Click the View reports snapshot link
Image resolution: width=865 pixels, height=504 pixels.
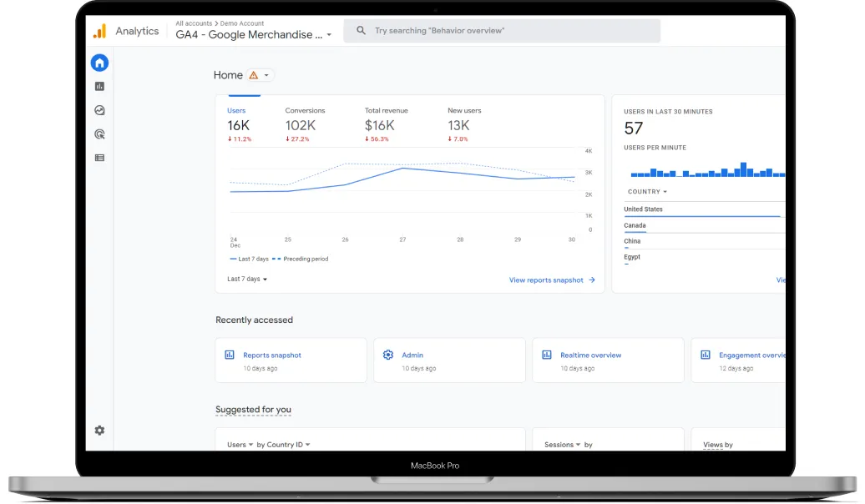pyautogui.click(x=545, y=280)
